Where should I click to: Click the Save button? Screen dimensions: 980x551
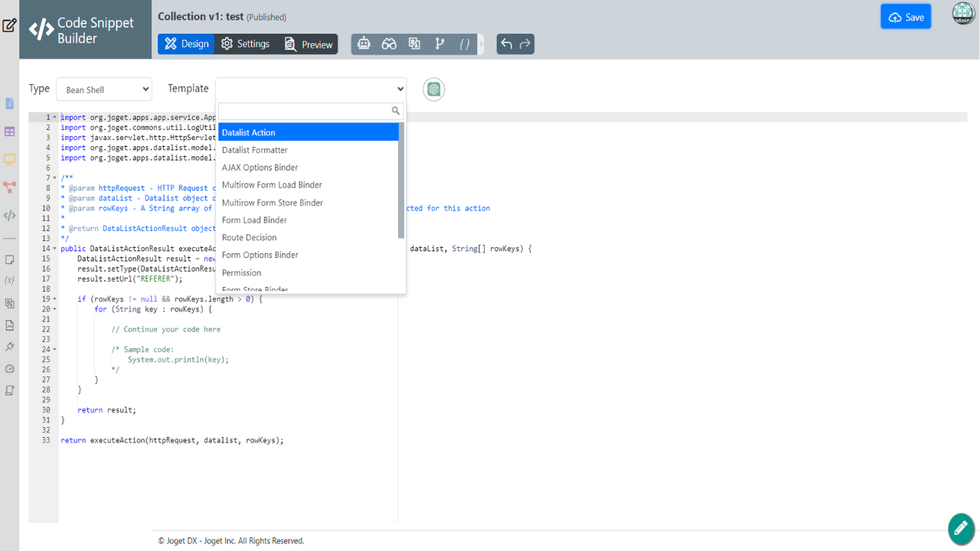(906, 18)
